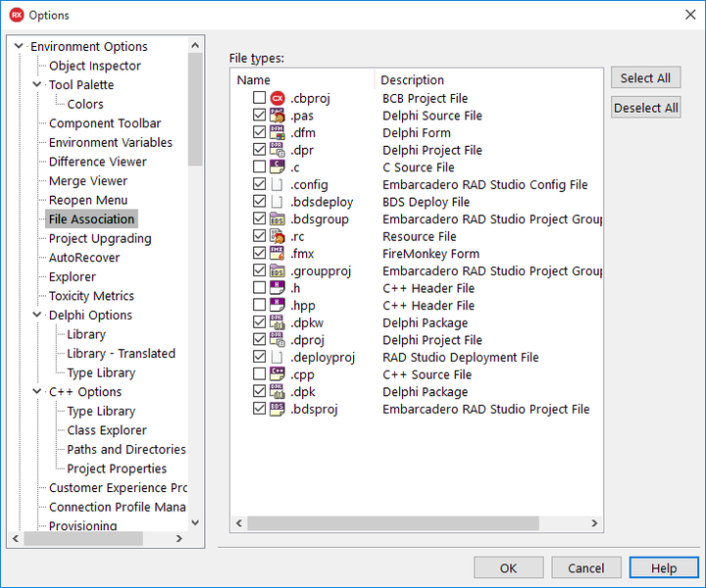Screen dimensions: 706x588
Task: Open the Reopen Menu options
Action: [88, 200]
